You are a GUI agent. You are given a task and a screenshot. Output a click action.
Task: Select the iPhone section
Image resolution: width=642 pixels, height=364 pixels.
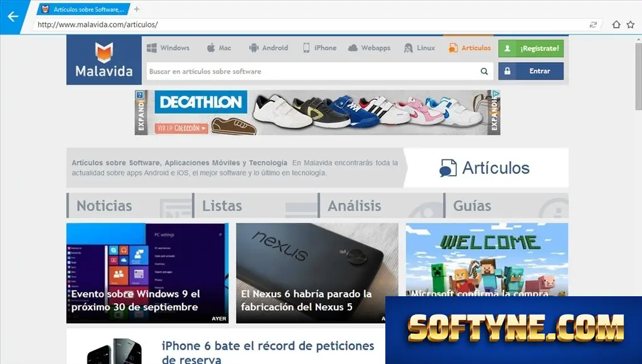[319, 48]
